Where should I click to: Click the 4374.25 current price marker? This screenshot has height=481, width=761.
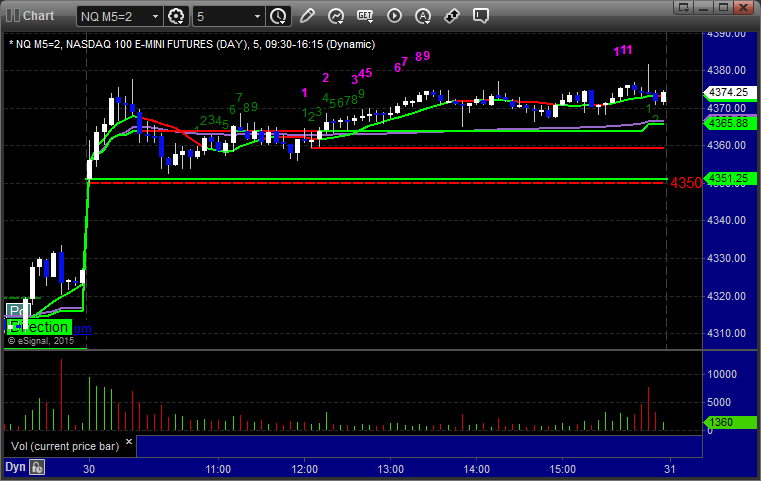[x=729, y=92]
